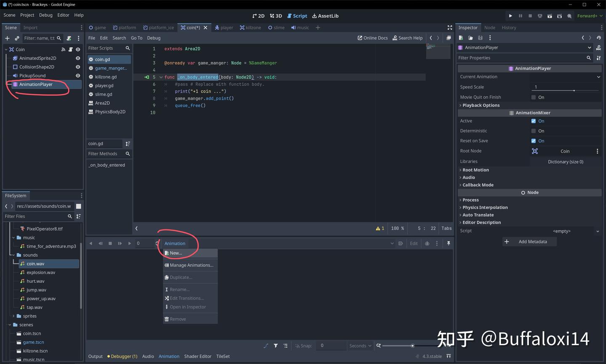Run the project with the play icon
Viewport: 606px width, 364px height.
click(510, 16)
